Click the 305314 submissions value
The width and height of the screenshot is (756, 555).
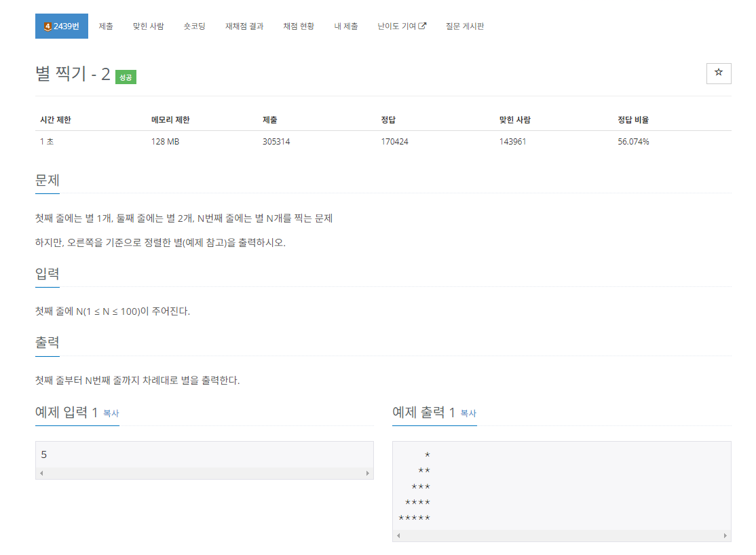click(x=276, y=141)
